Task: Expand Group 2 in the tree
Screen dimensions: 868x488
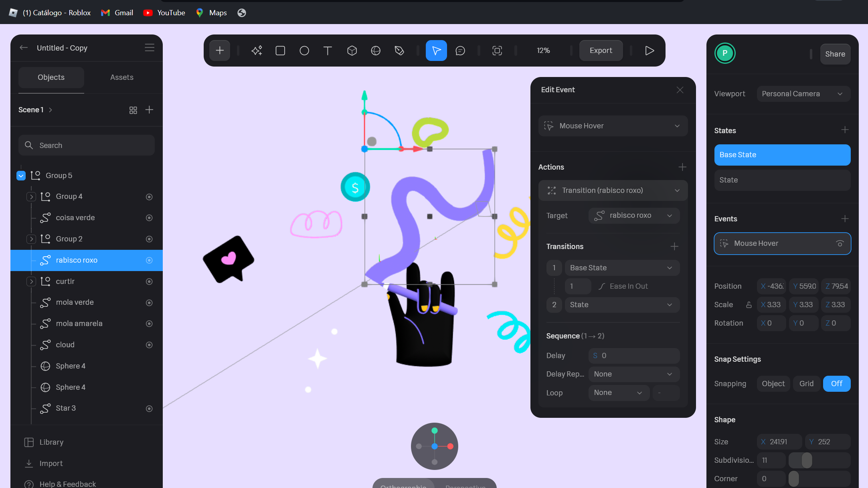Action: tap(31, 239)
